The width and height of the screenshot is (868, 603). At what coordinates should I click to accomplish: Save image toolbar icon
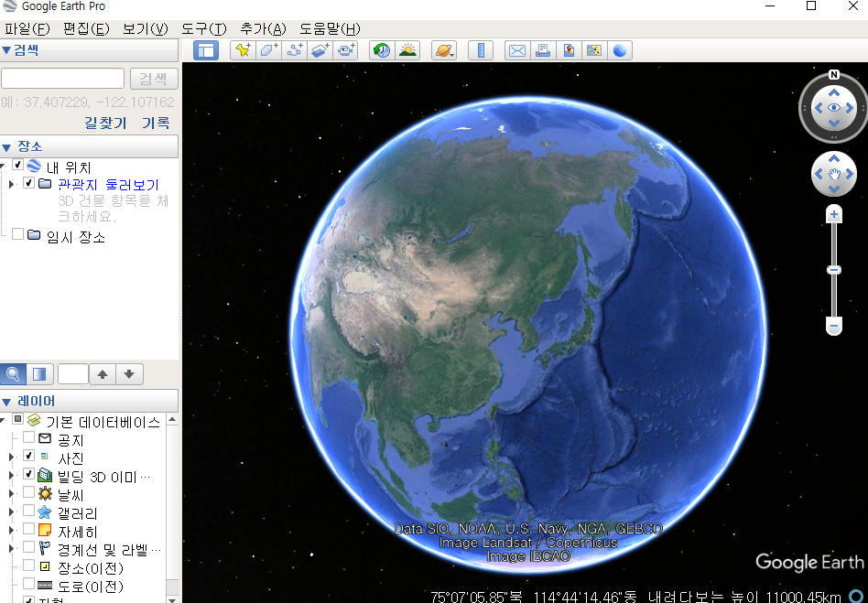[x=569, y=50]
